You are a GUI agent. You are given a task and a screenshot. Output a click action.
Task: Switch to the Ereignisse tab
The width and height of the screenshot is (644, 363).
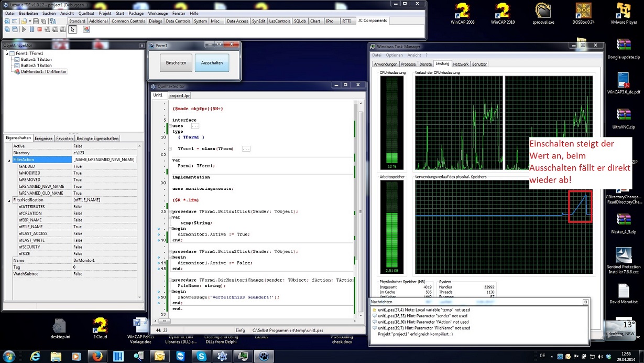click(43, 138)
